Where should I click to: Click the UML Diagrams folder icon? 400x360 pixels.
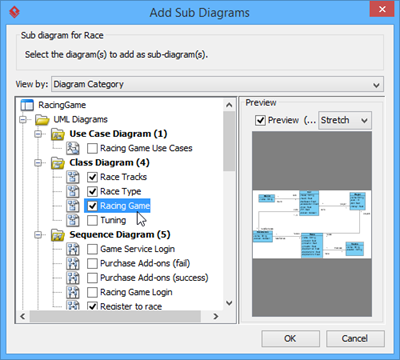tap(42, 119)
